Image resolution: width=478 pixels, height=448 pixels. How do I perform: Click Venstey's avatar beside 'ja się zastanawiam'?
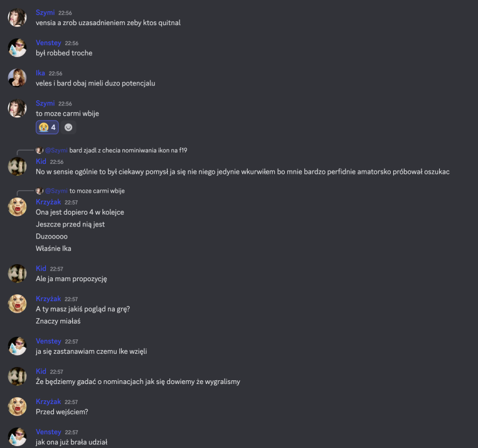[17, 346]
